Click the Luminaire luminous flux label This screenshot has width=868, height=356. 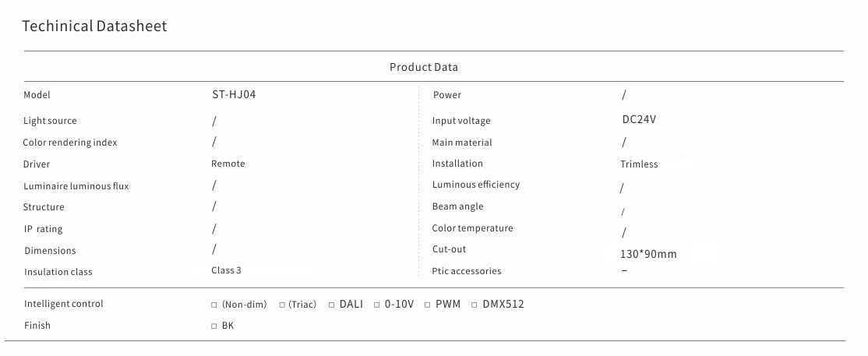pyautogui.click(x=76, y=186)
